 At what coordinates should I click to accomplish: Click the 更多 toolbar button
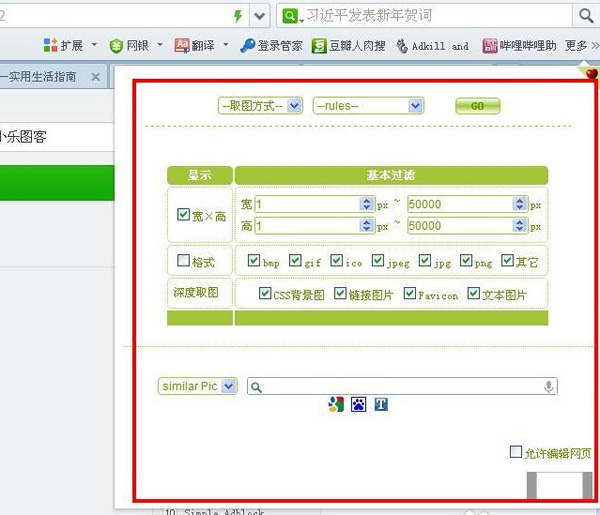coord(580,46)
